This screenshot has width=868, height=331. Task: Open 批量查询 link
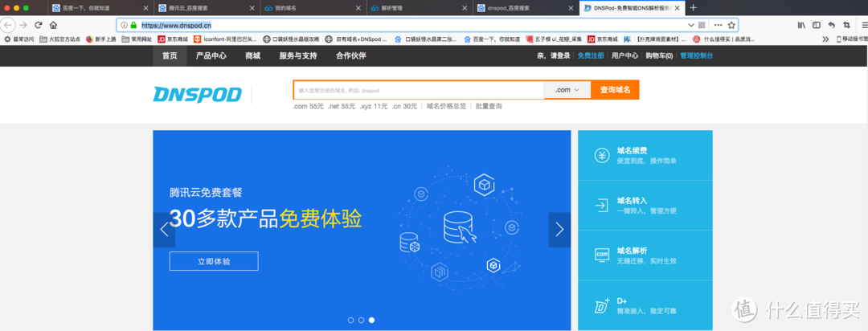point(489,106)
